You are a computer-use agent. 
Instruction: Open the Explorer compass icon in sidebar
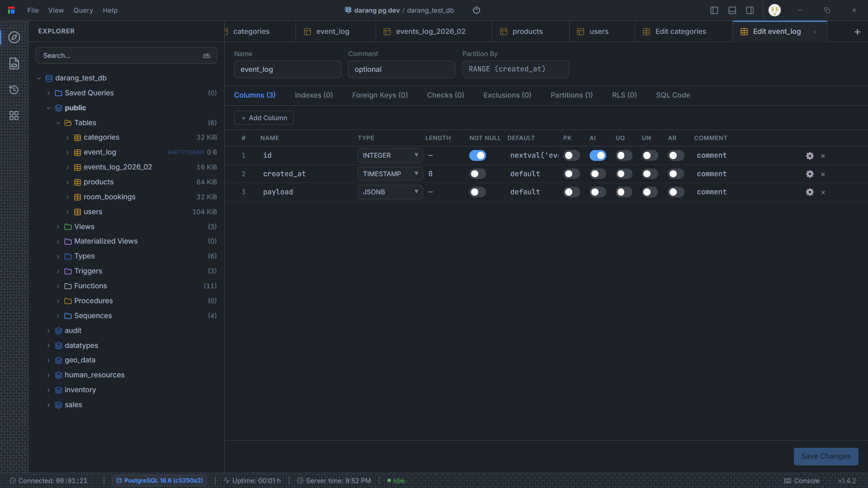tap(14, 37)
